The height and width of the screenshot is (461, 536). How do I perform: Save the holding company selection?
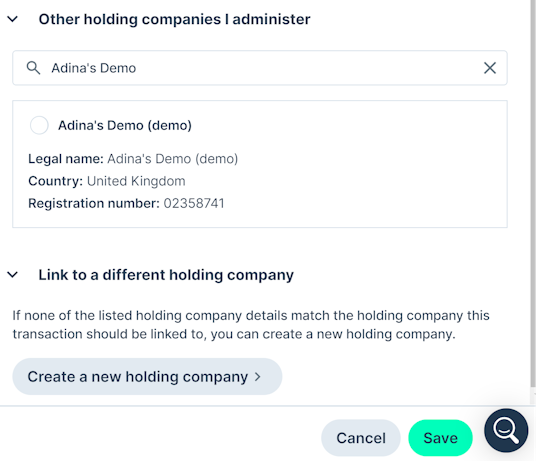(440, 438)
